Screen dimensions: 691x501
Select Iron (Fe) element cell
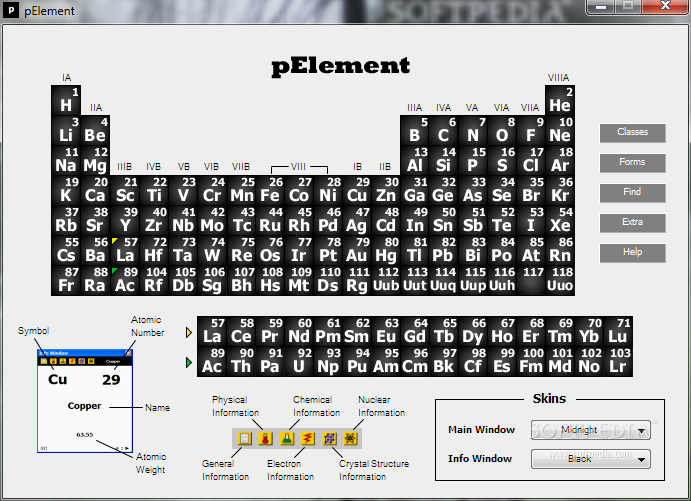(270, 190)
